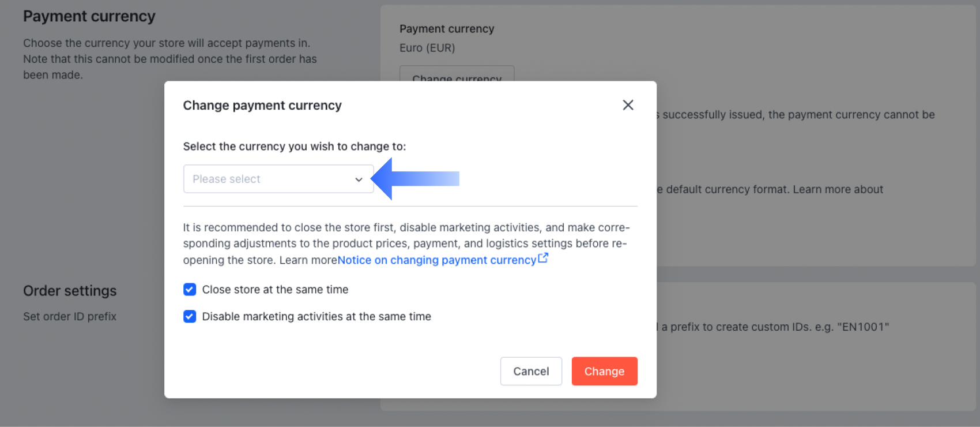Viewport: 980px width, 427px height.
Task: Click the 'Change currency' button behind the dialog
Action: [457, 75]
